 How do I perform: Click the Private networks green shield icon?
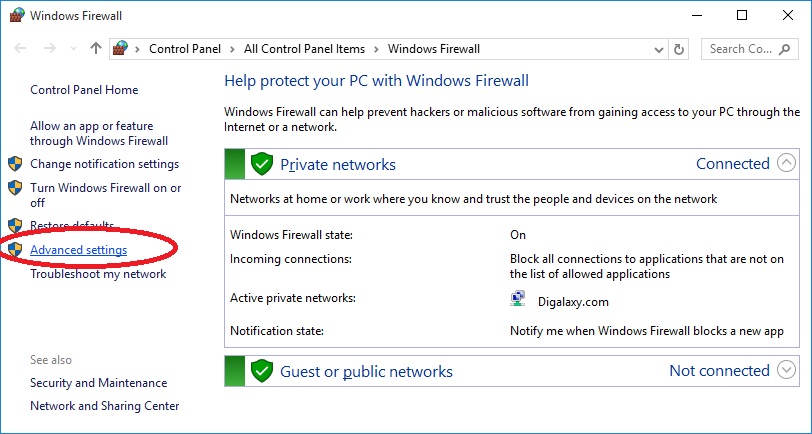262,164
